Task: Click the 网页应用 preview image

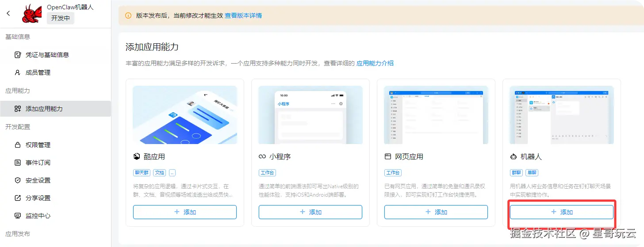Action: point(436,115)
